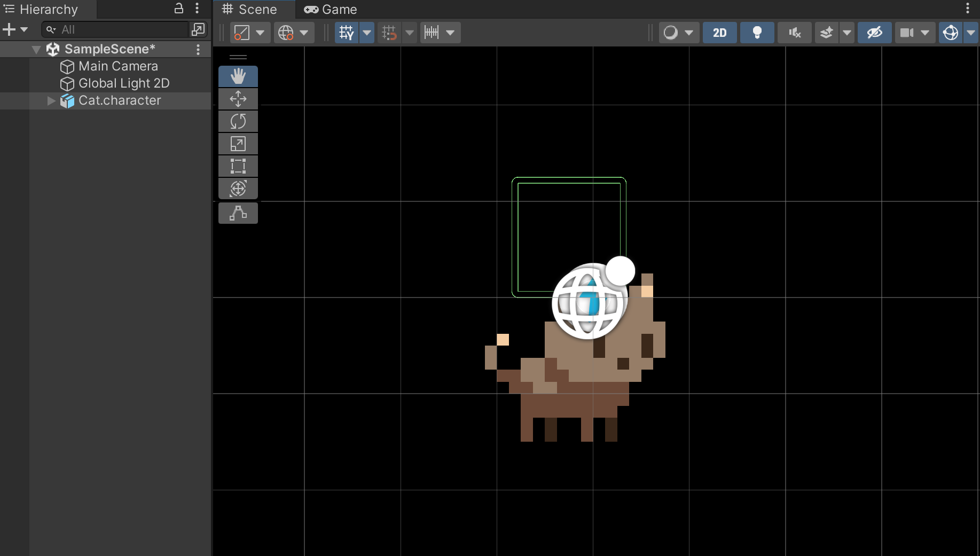The width and height of the screenshot is (980, 556).
Task: Select SampleScene row
Action: (x=106, y=49)
